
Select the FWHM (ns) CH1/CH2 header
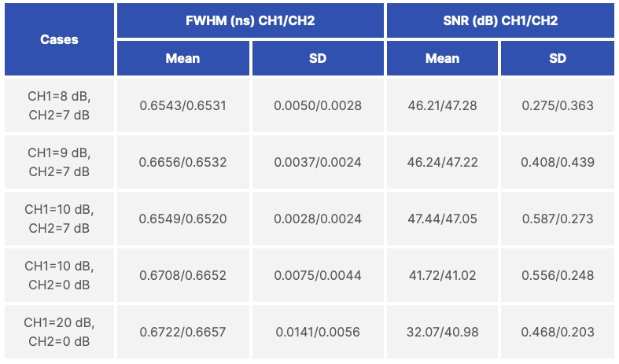pos(250,20)
